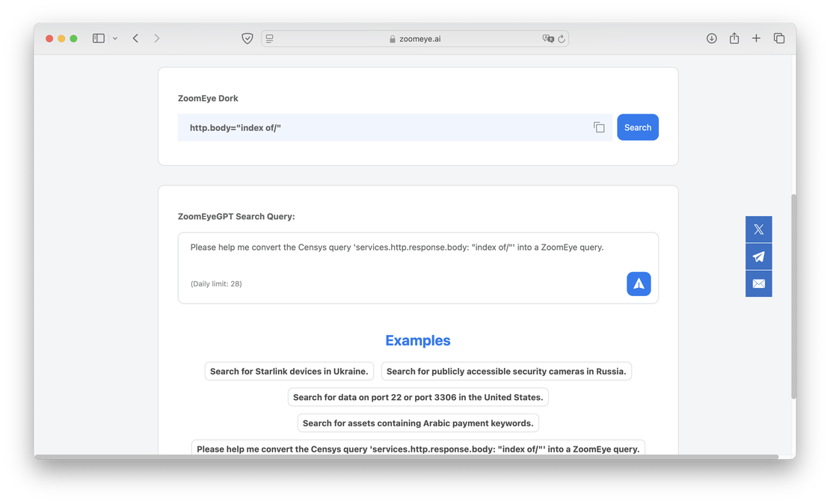
Task: Open the translate page tool
Action: pyautogui.click(x=548, y=37)
